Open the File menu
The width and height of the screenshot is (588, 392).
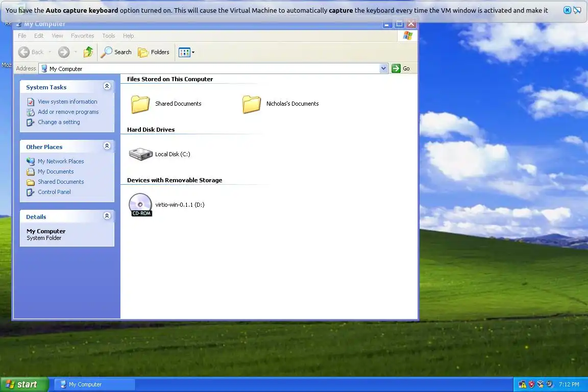click(22, 36)
